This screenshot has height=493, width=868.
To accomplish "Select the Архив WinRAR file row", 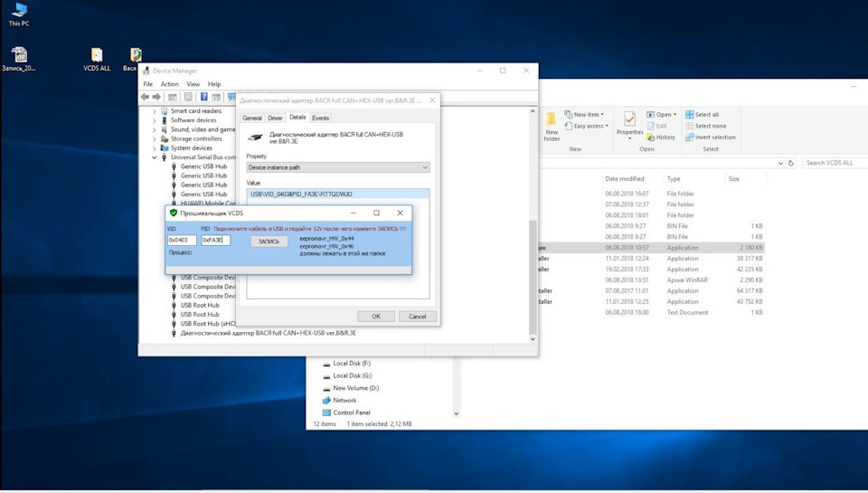I will point(653,280).
